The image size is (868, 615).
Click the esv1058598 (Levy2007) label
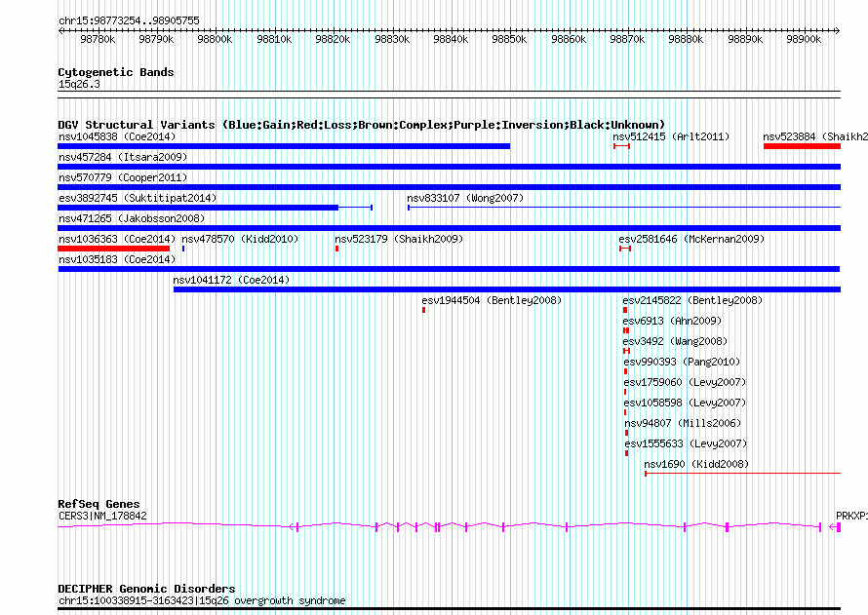pos(685,403)
